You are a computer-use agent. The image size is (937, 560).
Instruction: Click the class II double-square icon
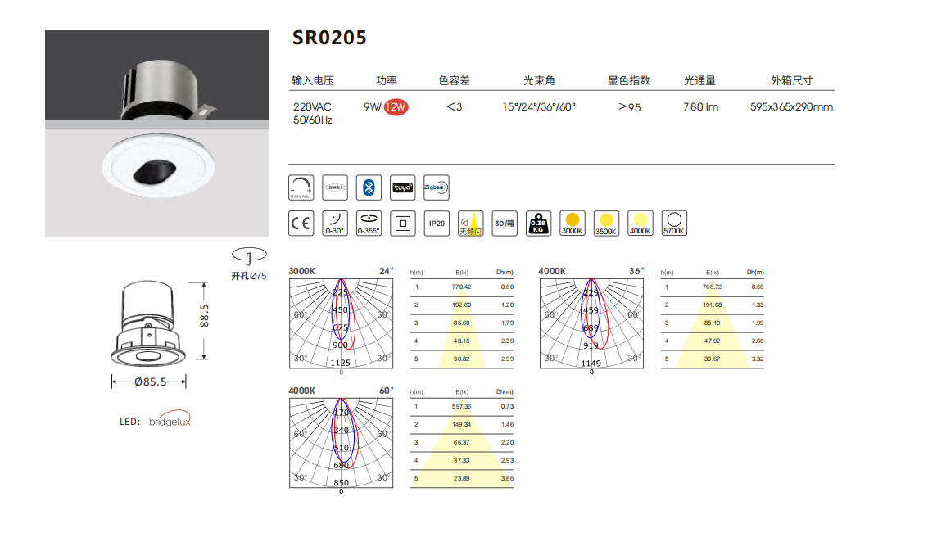click(403, 224)
